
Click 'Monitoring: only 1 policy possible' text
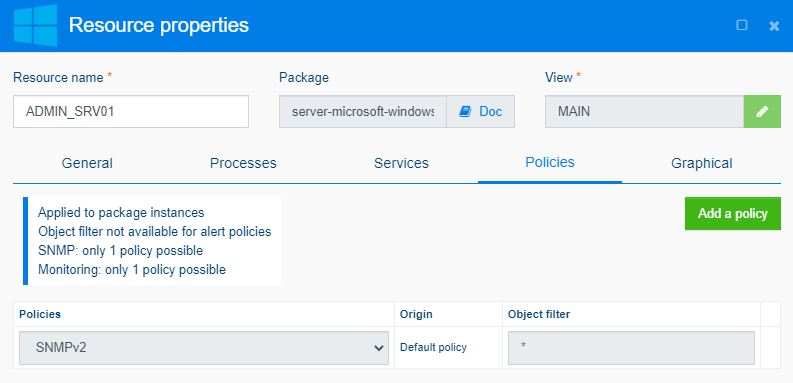coord(132,270)
